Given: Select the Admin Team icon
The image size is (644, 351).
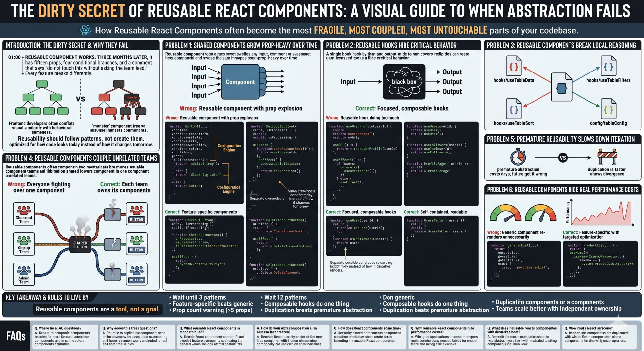Looking at the screenshot, I should pyautogui.click(x=24, y=274).
